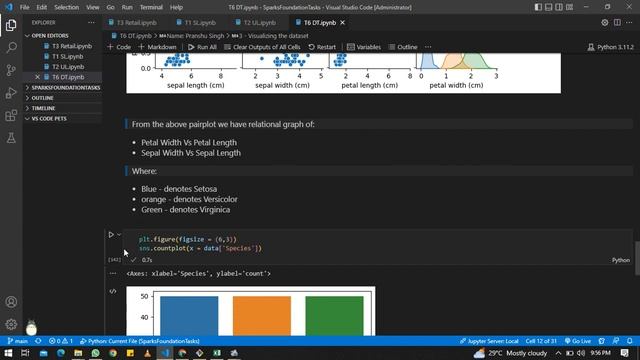Open the Help menu

176,7
